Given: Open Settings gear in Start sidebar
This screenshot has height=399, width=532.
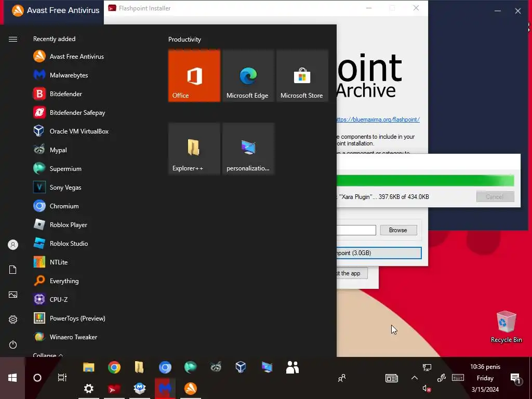Looking at the screenshot, I should pos(13,320).
